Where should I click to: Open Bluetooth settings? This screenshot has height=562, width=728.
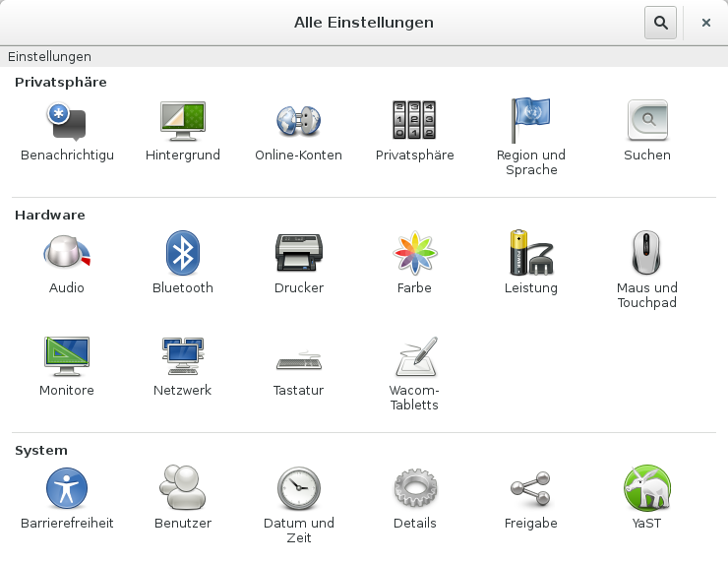coord(183,255)
